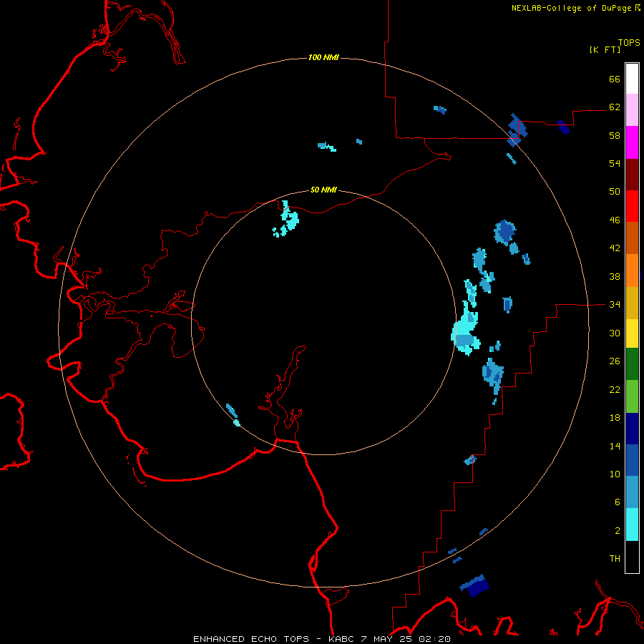Select the medium blue legend swatch
Image resolution: width=644 pixels, height=644 pixels.
[632, 460]
